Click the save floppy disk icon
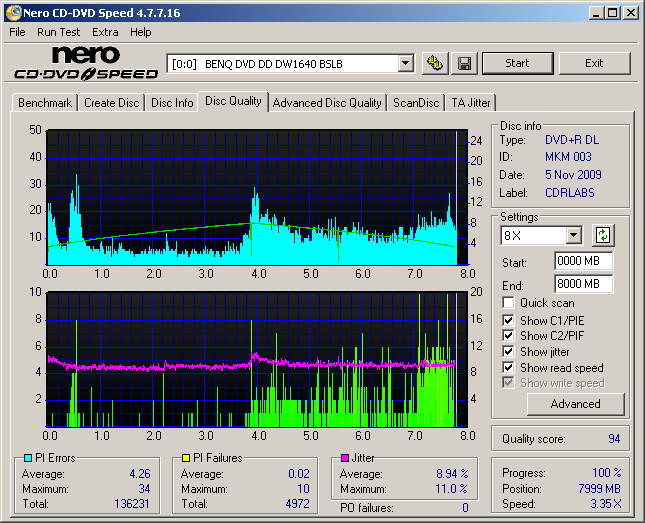 [465, 63]
